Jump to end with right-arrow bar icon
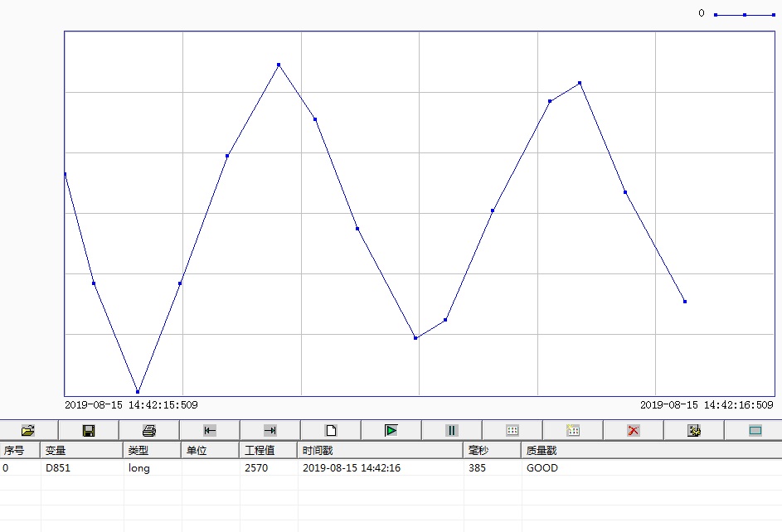The image size is (782, 532). pos(270,430)
